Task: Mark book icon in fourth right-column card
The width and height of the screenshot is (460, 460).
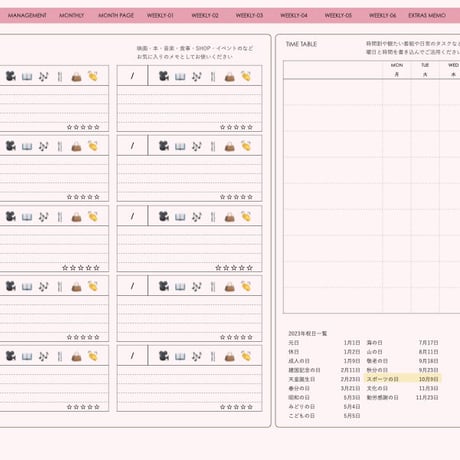Action: (x=180, y=287)
